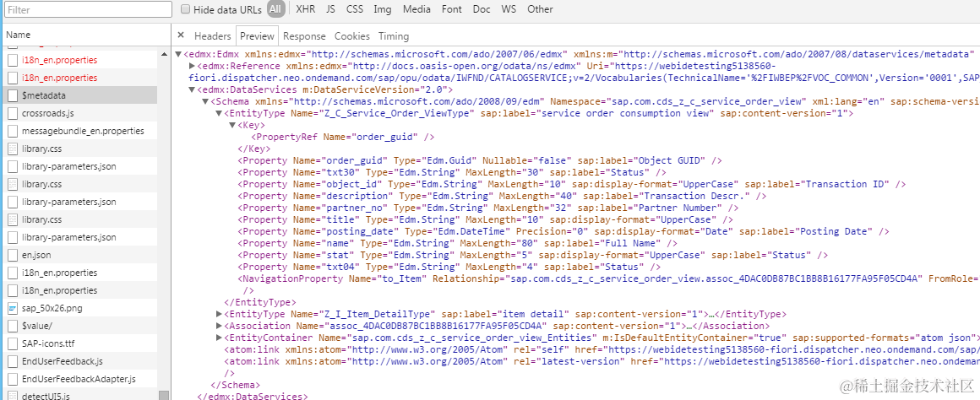Image resolution: width=980 pixels, height=400 pixels.
Task: Switch to the Timing tab
Action: point(393,36)
